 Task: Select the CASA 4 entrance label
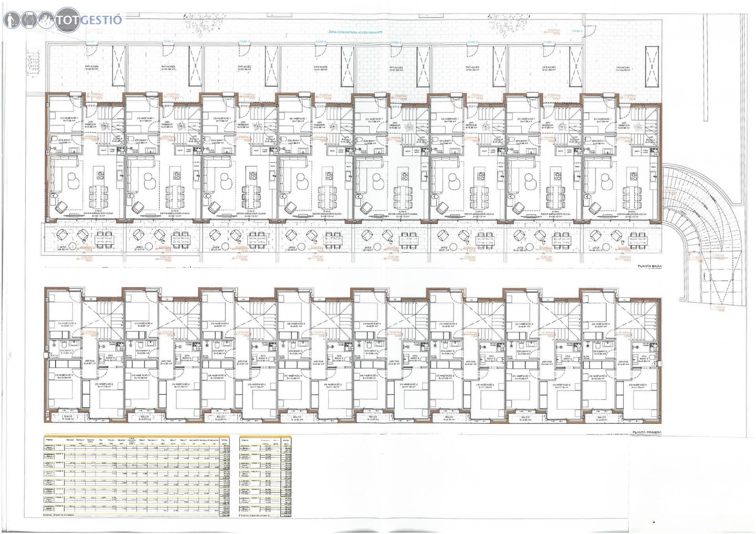point(321,41)
